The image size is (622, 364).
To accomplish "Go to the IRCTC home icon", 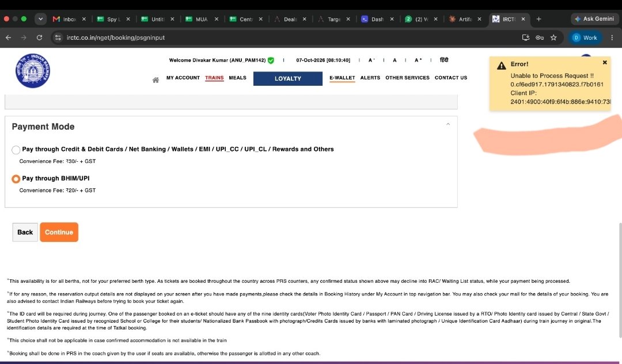I will click(x=155, y=80).
